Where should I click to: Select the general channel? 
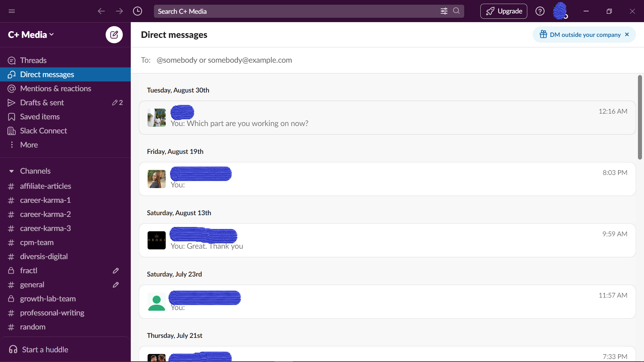pos(32,285)
